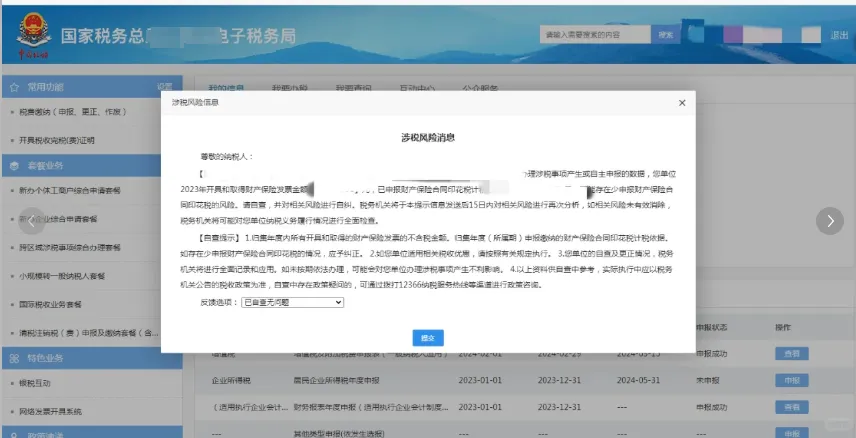The width and height of the screenshot is (856, 438).
Task: Click the 搜索 button
Action: (x=665, y=34)
